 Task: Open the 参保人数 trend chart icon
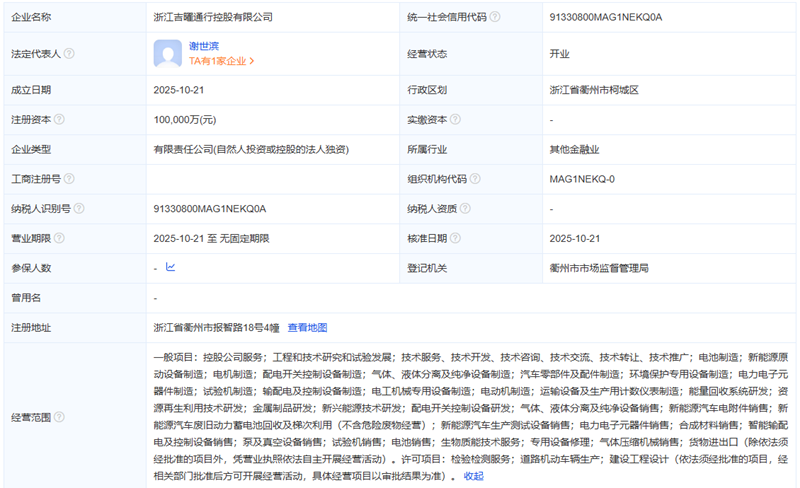[170, 268]
